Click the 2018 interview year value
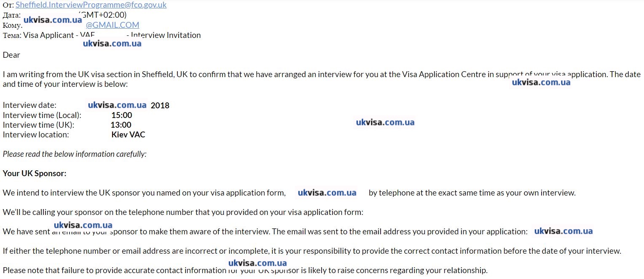The width and height of the screenshot is (644, 279). [x=160, y=105]
